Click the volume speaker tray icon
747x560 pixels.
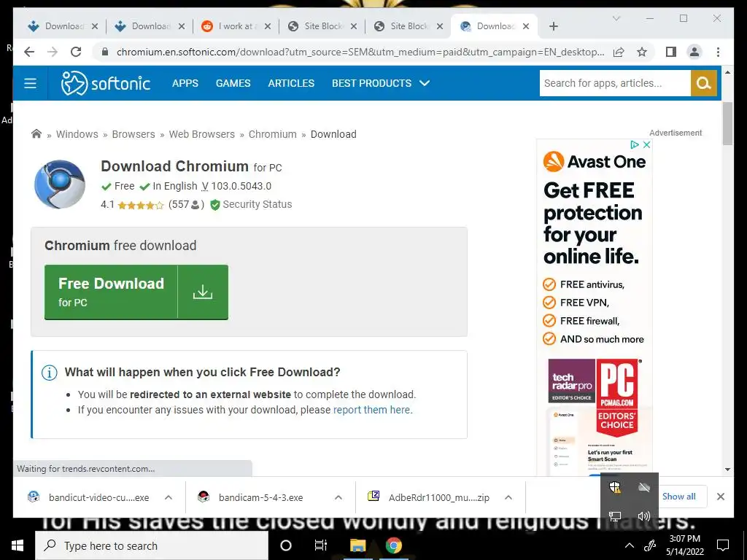pyautogui.click(x=643, y=516)
